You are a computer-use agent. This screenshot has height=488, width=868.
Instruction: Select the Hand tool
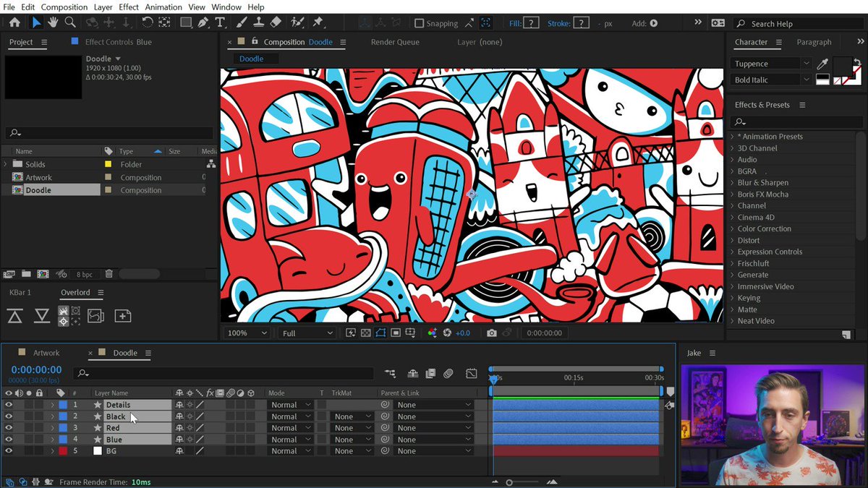point(53,22)
